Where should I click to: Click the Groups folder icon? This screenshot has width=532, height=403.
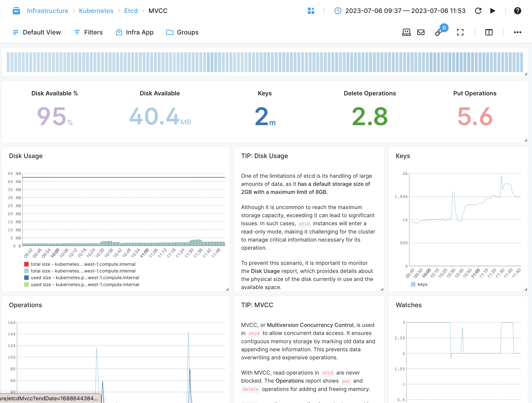[170, 32]
